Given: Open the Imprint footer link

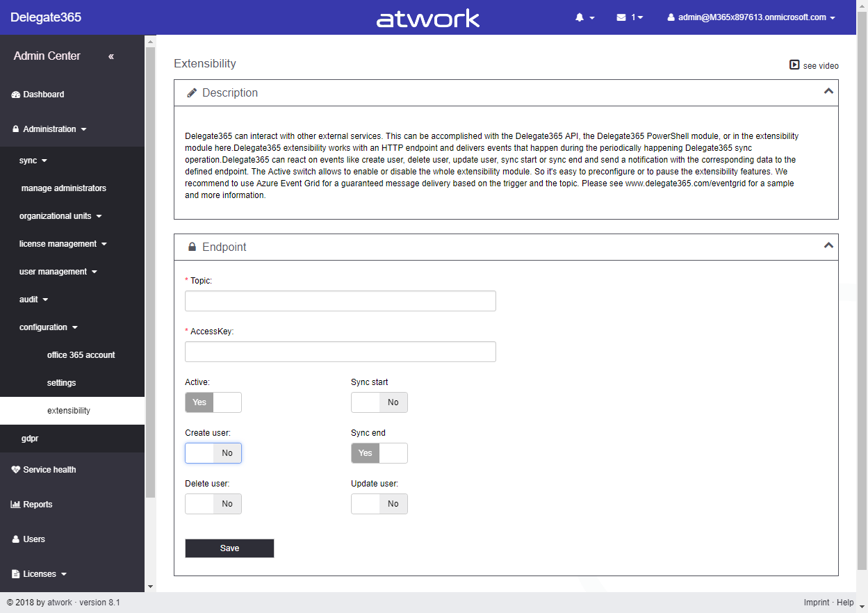Looking at the screenshot, I should click(817, 603).
